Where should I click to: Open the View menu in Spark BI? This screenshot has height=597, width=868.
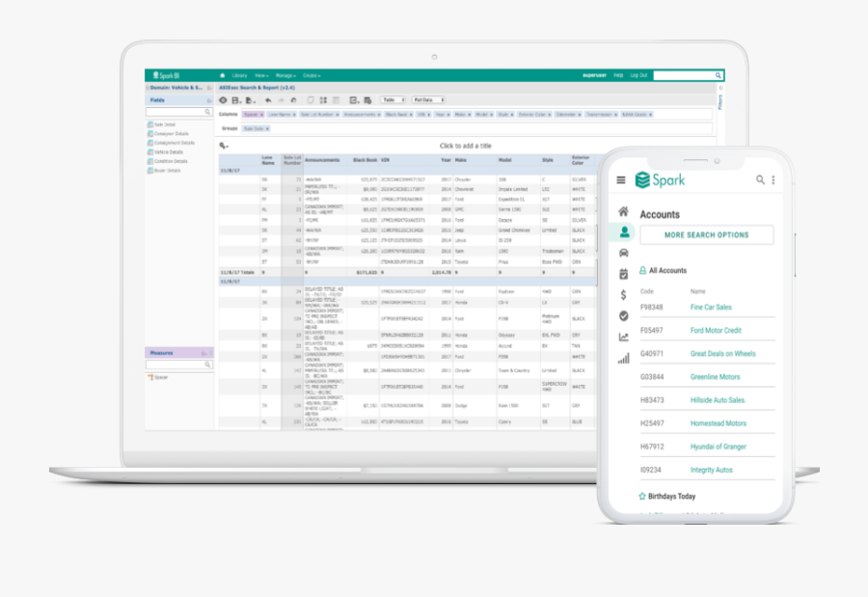pos(261,75)
